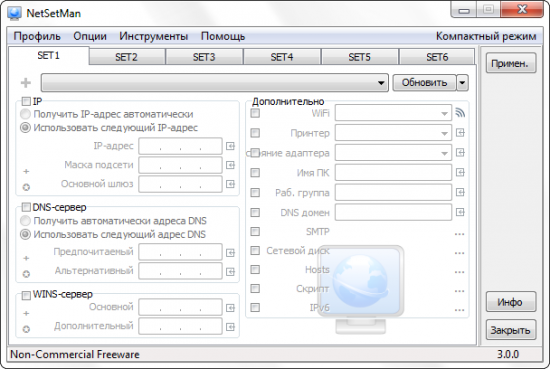Click the fetch icon beside WINS Основной field
Viewport: 550px width, 369px height.
coord(230,308)
